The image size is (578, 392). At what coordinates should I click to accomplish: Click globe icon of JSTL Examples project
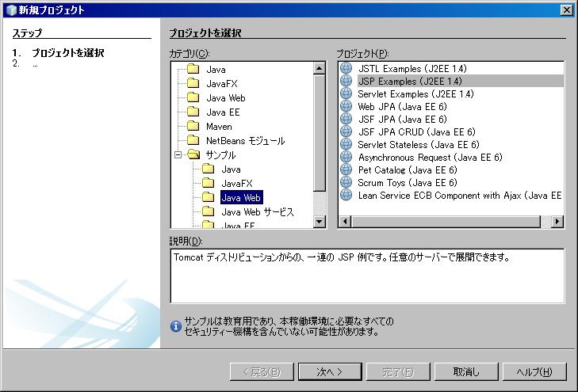[346, 68]
